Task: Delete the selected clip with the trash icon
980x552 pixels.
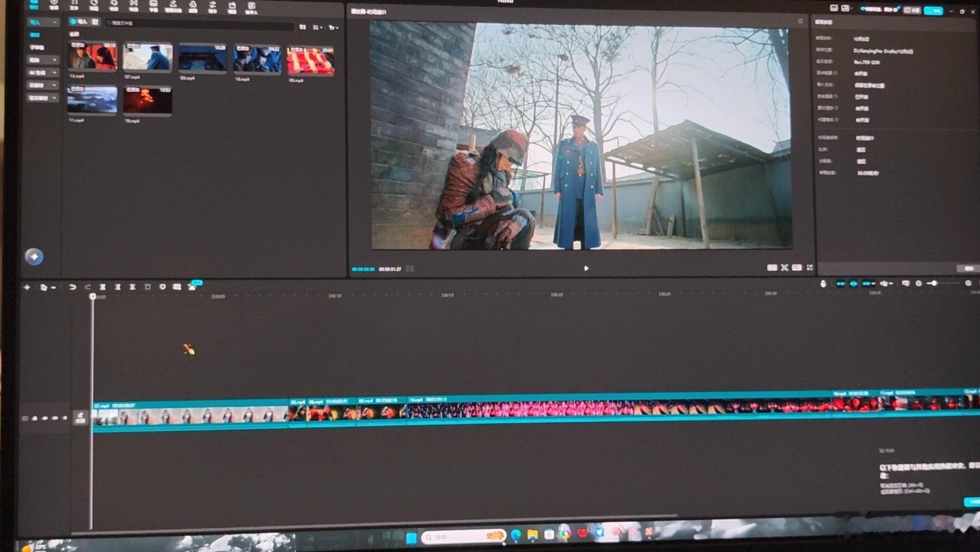Action: pos(148,287)
